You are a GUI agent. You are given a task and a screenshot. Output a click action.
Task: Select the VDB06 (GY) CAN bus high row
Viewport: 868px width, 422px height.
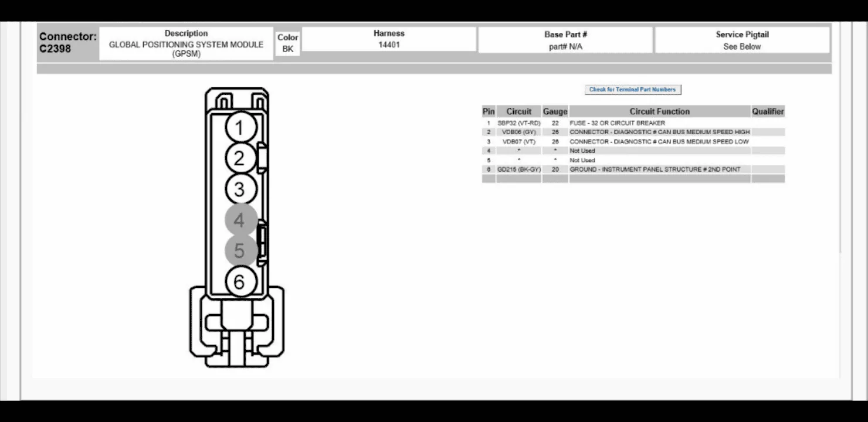click(633, 132)
